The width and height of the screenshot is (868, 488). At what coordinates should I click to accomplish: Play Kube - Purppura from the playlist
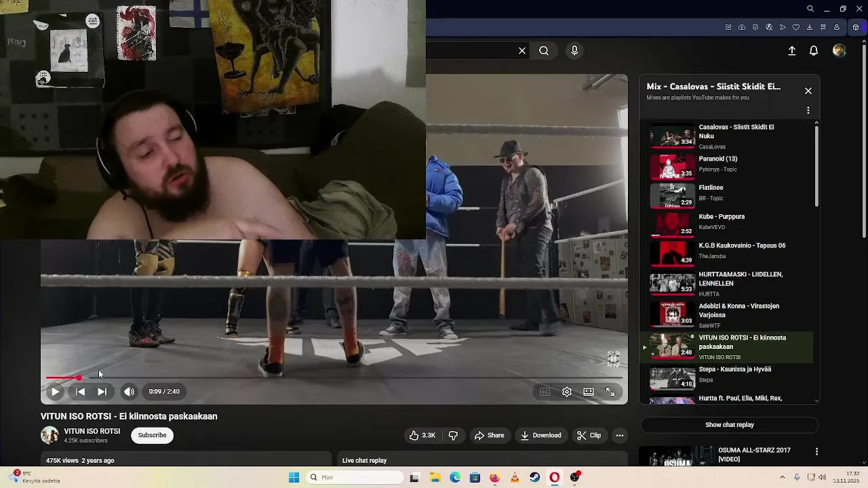point(729,224)
